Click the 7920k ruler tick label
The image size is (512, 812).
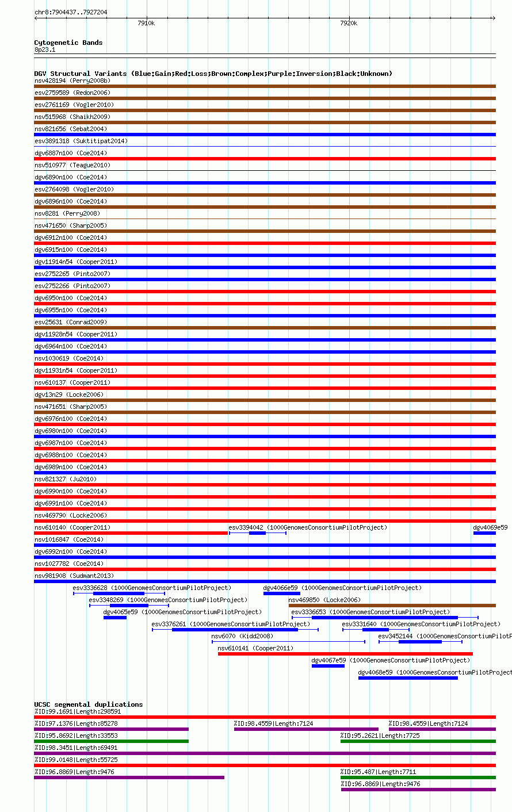tap(349, 23)
